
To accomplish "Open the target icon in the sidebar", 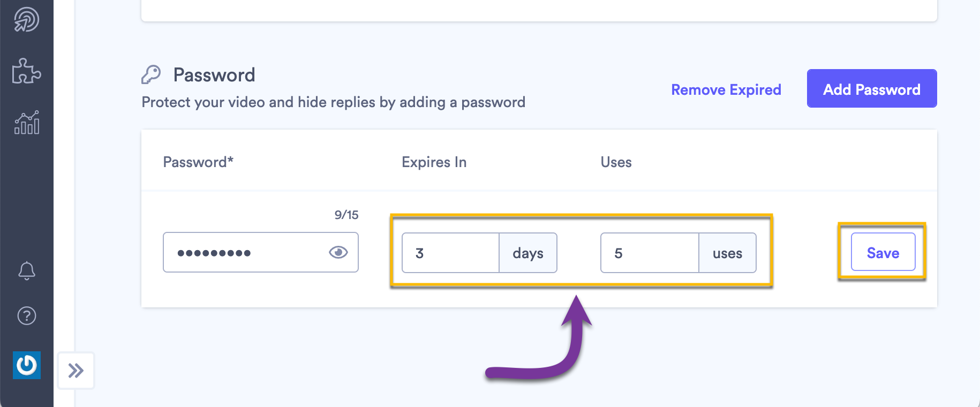I will pyautogui.click(x=26, y=20).
